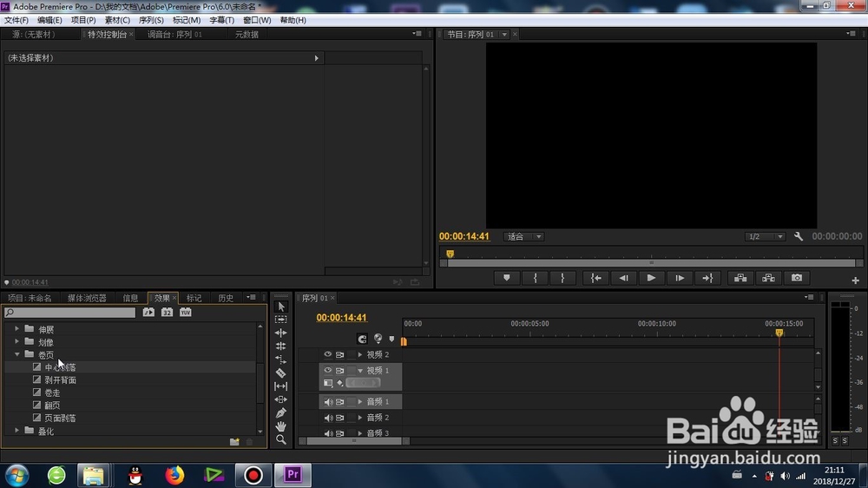Viewport: 868px width, 488px height.
Task: Switch to 调音台: 序列 01 tab
Action: coord(175,35)
